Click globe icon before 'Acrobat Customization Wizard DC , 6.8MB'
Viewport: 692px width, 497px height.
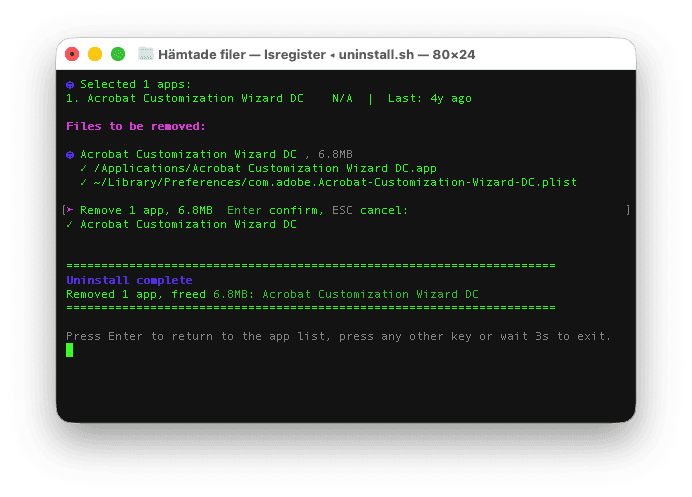point(70,155)
